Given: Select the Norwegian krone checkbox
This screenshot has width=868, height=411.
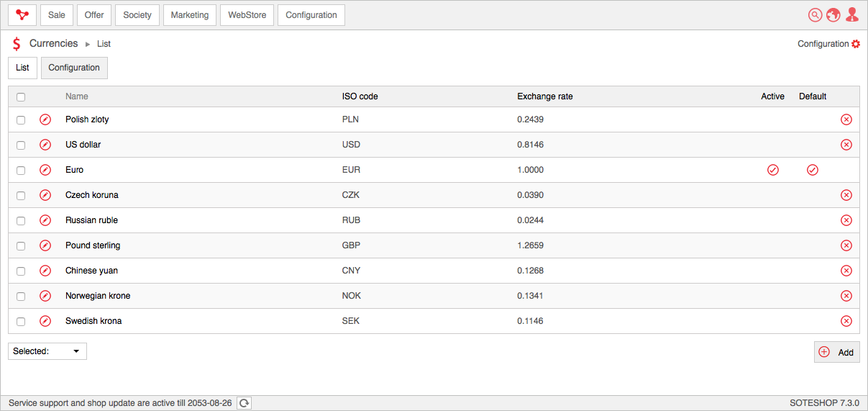Looking at the screenshot, I should [21, 296].
